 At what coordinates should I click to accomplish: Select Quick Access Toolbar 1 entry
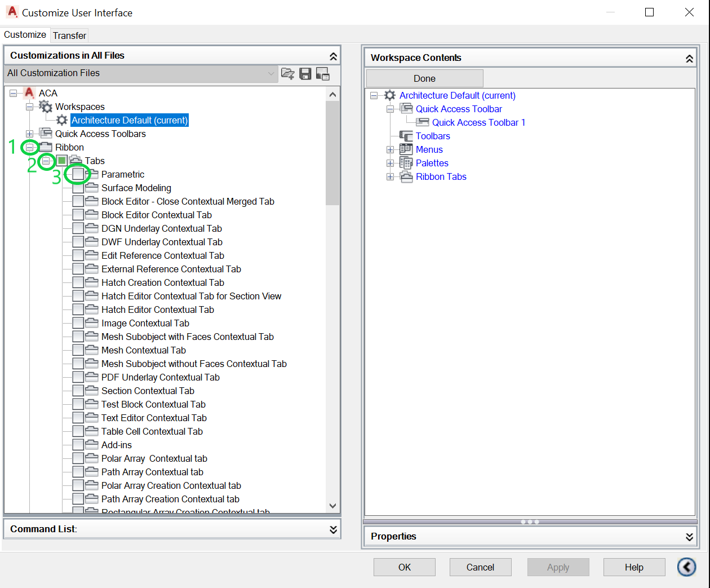pos(478,122)
